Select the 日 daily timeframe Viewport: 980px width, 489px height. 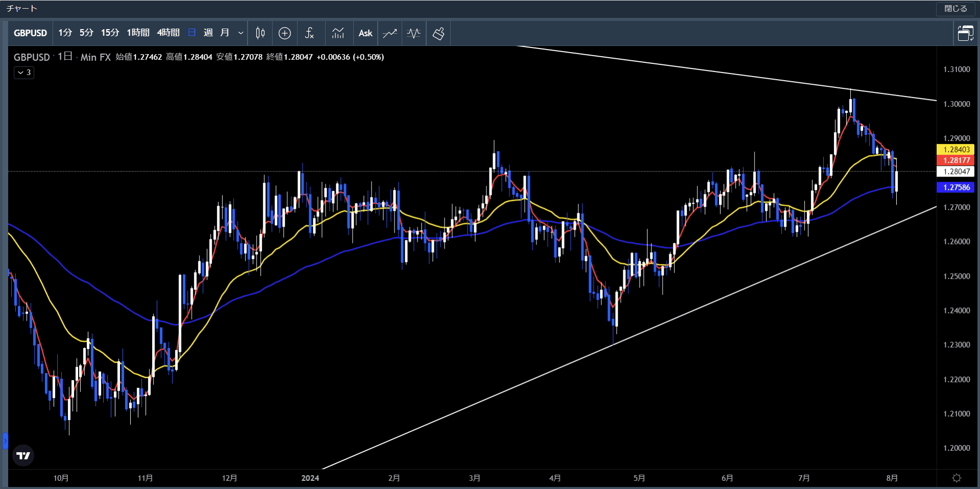coord(192,33)
